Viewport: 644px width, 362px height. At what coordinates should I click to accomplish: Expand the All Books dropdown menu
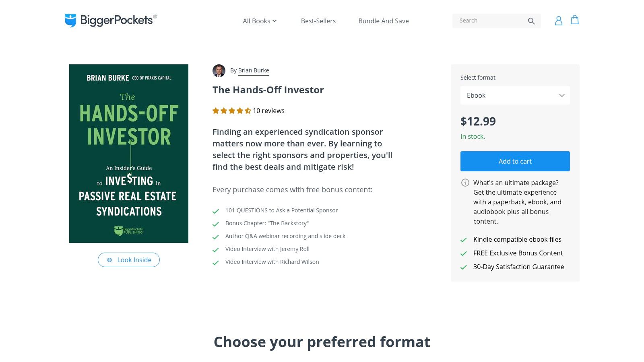(x=259, y=21)
